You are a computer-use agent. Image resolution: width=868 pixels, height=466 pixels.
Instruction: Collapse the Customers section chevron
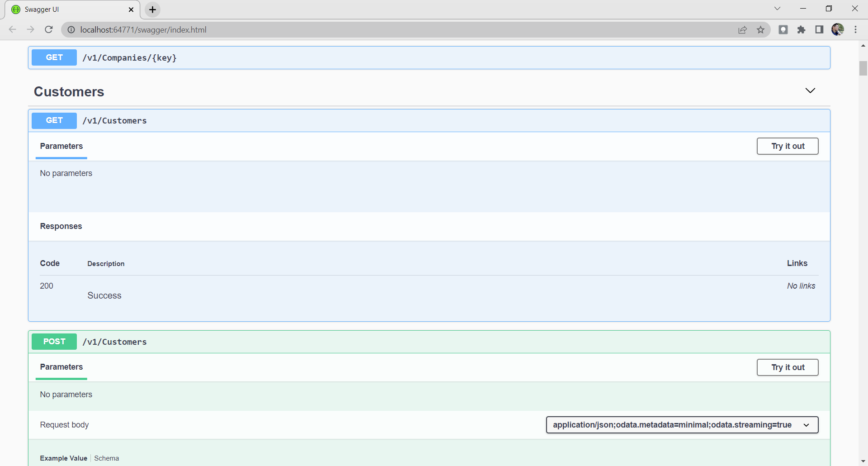810,90
